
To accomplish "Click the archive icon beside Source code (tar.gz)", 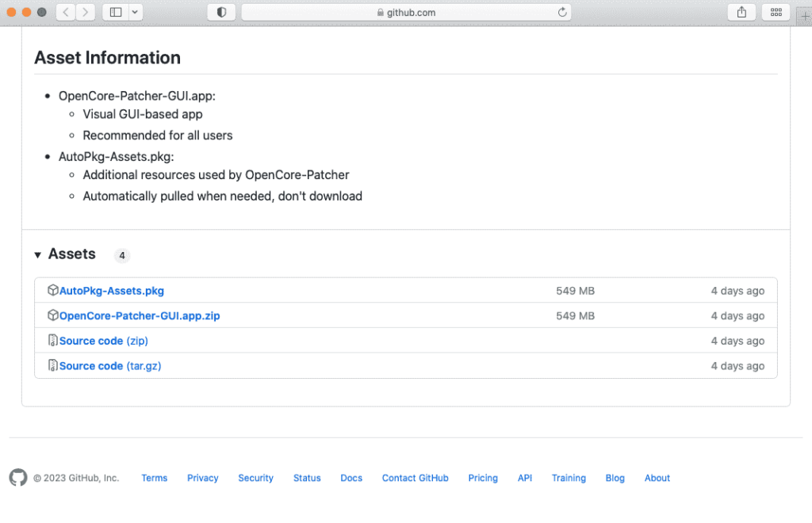I will click(52, 365).
